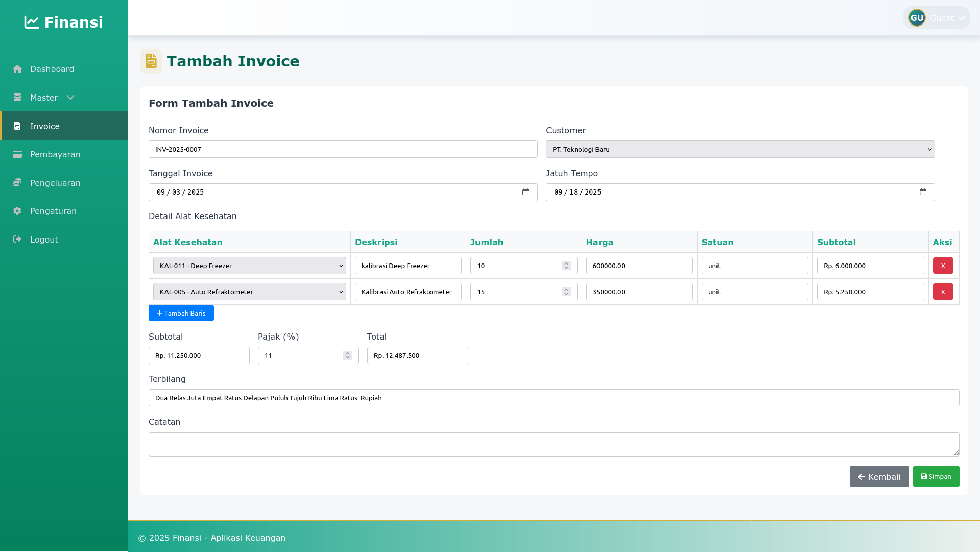Click the Logout arrow icon
This screenshot has height=552, width=980.
tap(17, 239)
